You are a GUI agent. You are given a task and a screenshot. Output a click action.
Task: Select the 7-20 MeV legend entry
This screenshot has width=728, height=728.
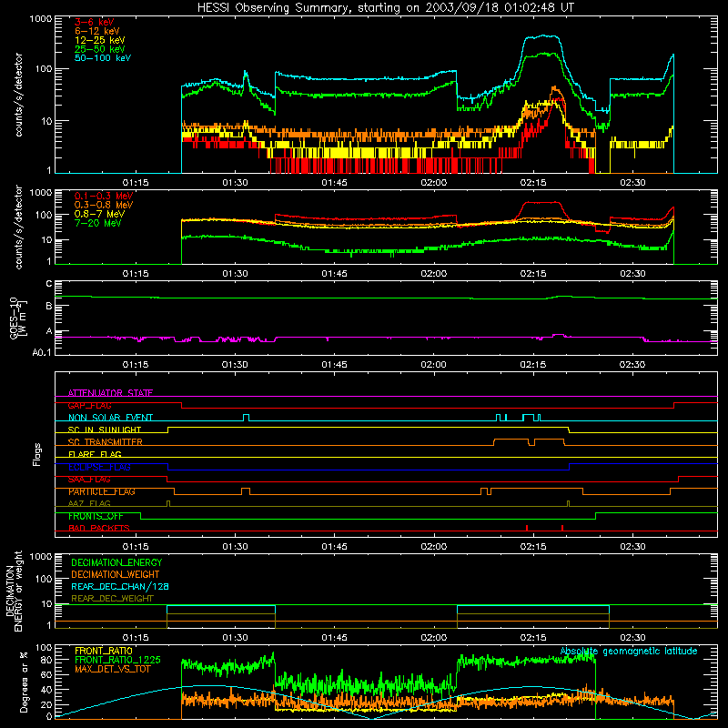point(98,223)
